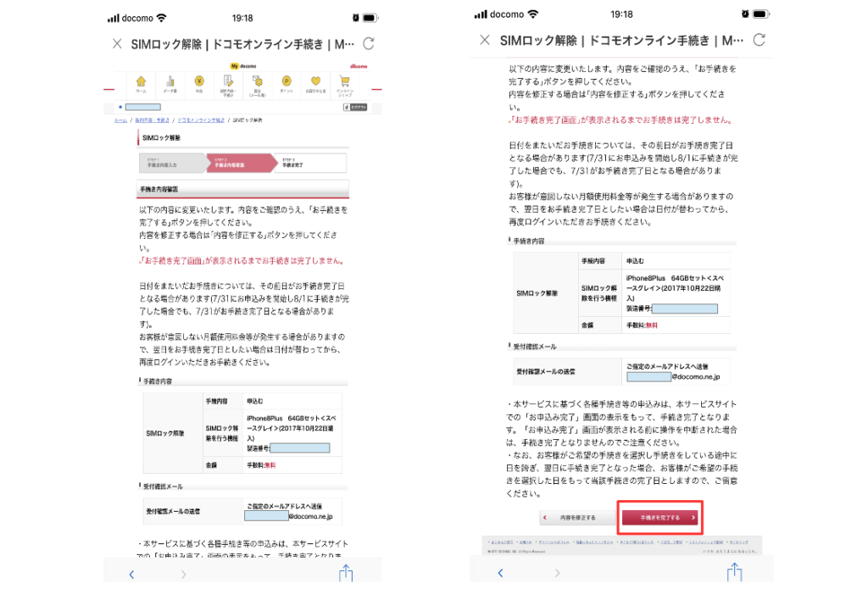Image resolution: width=868 pixels, height=589 pixels.
Task: Open the mail settings gear icon
Action: (x=258, y=83)
